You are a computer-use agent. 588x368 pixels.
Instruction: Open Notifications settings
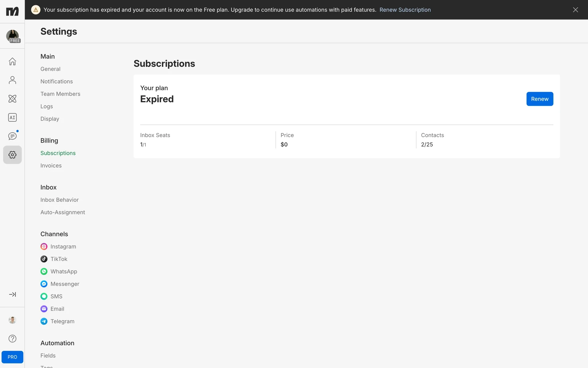tap(57, 82)
